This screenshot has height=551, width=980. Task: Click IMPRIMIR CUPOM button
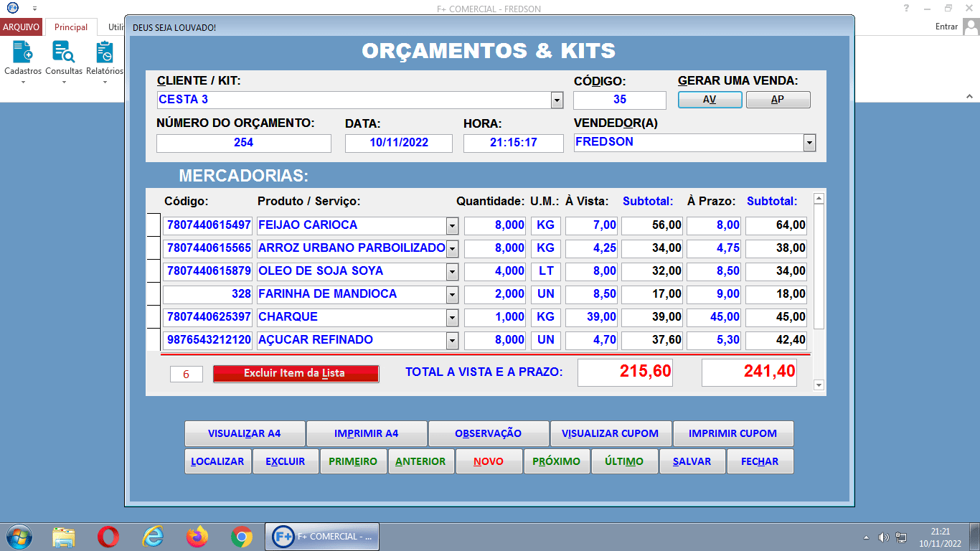click(x=733, y=434)
